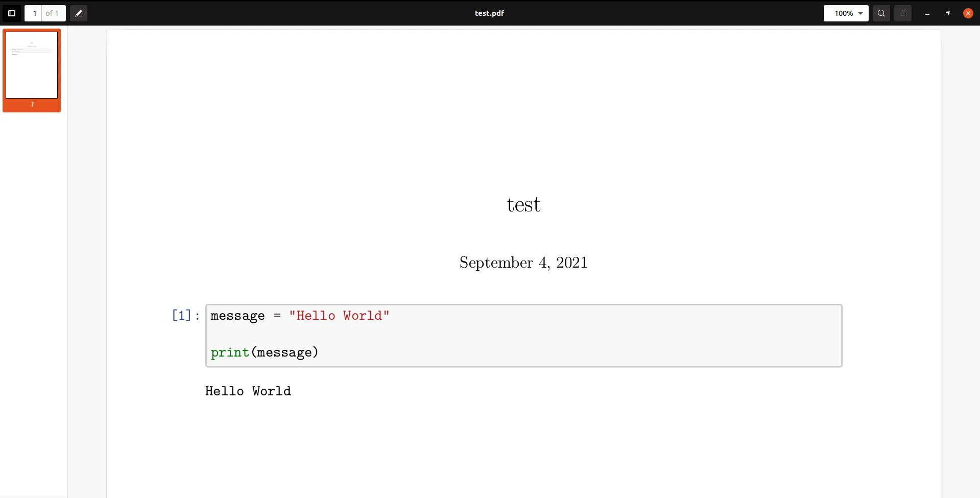The height and width of the screenshot is (498, 980).
Task: Toggle the side pane button
Action: pyautogui.click(x=12, y=13)
